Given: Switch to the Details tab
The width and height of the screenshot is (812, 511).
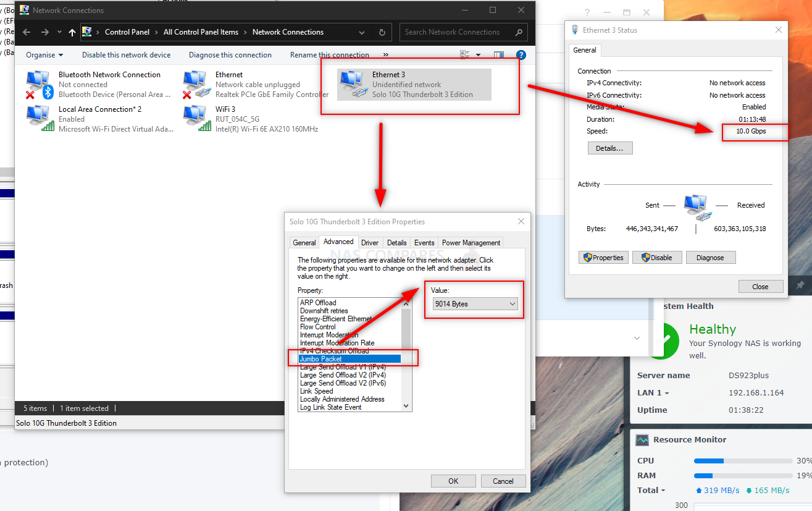Looking at the screenshot, I should point(397,243).
